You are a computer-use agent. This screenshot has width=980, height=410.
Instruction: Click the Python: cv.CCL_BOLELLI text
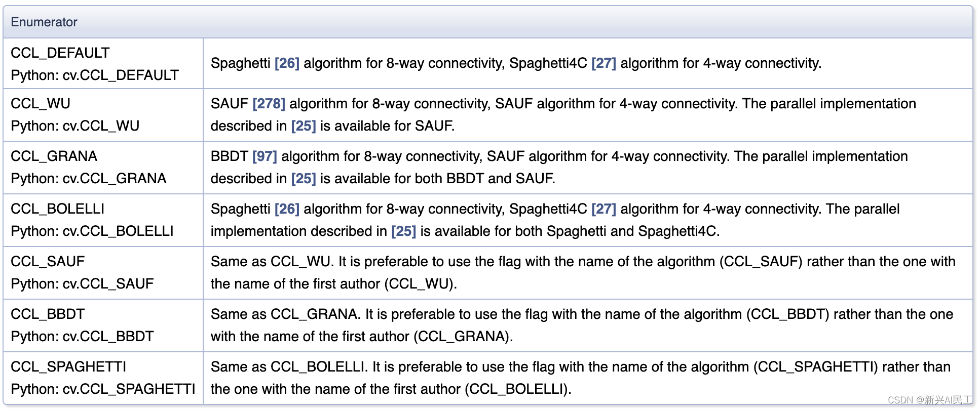[92, 231]
